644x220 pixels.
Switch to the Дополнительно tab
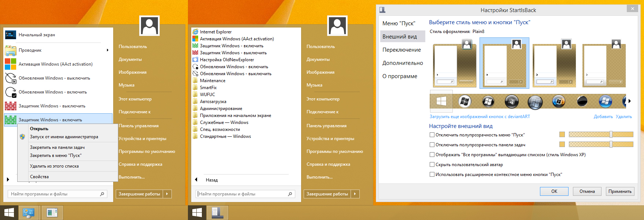point(403,63)
